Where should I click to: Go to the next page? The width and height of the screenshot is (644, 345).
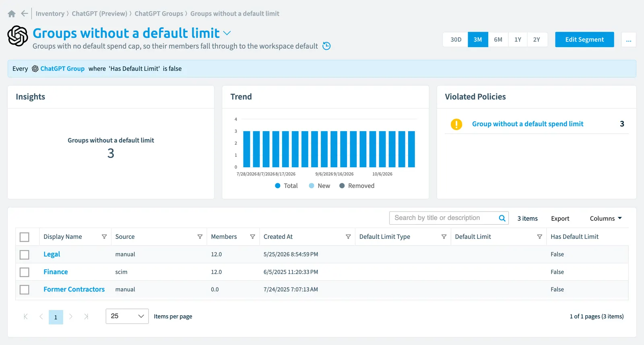pyautogui.click(x=71, y=316)
